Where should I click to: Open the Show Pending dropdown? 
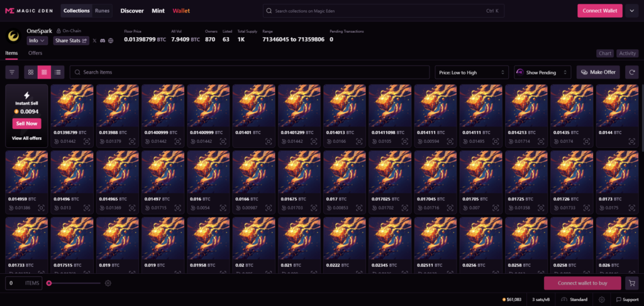click(542, 72)
